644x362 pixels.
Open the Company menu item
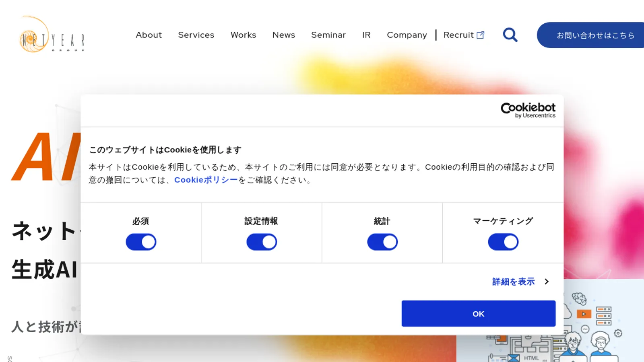[x=407, y=35]
